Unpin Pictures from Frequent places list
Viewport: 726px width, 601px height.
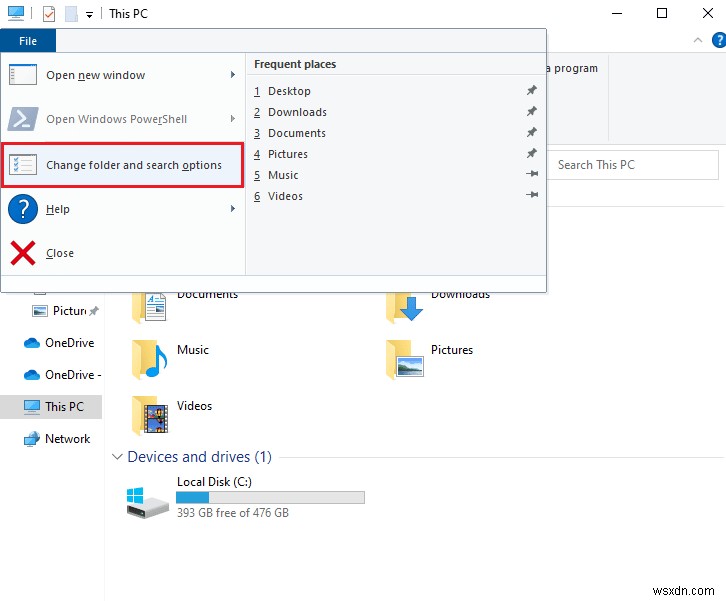click(x=532, y=153)
